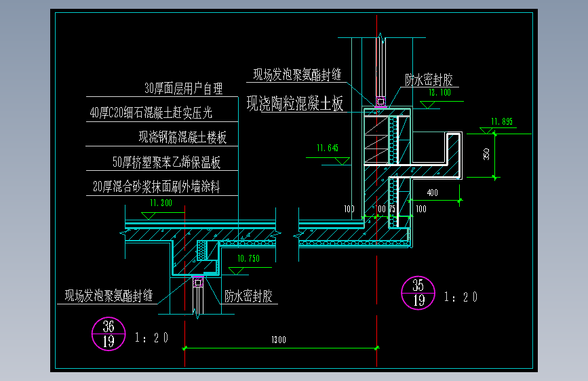Select the elevation triangle marker under 12.100
588x381 pixels.
[427, 105]
